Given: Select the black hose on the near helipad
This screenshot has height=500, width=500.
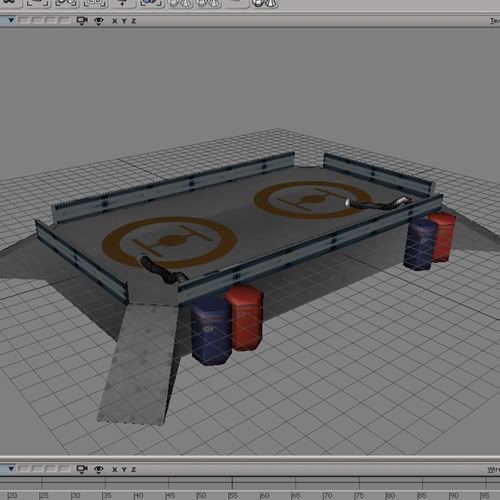Looking at the screenshot, I should coord(162,268).
